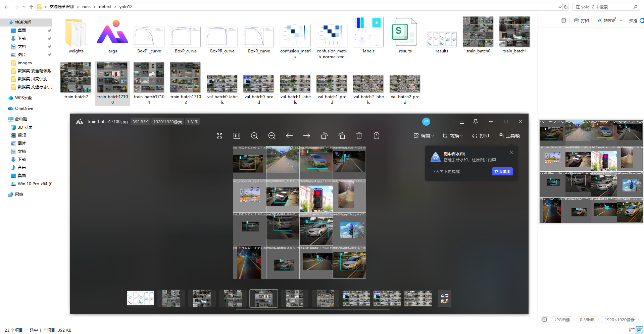Rotate image counterclockwise

pos(324,136)
